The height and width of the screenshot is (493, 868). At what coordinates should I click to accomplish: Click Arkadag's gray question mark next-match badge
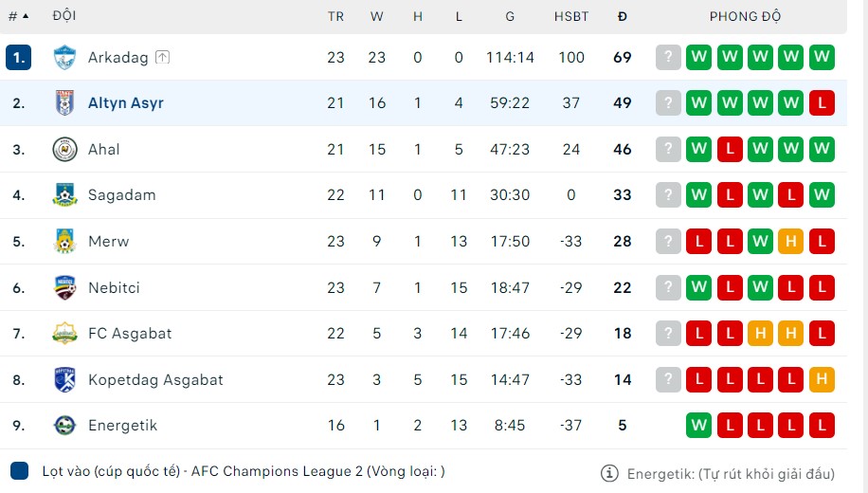tap(668, 57)
